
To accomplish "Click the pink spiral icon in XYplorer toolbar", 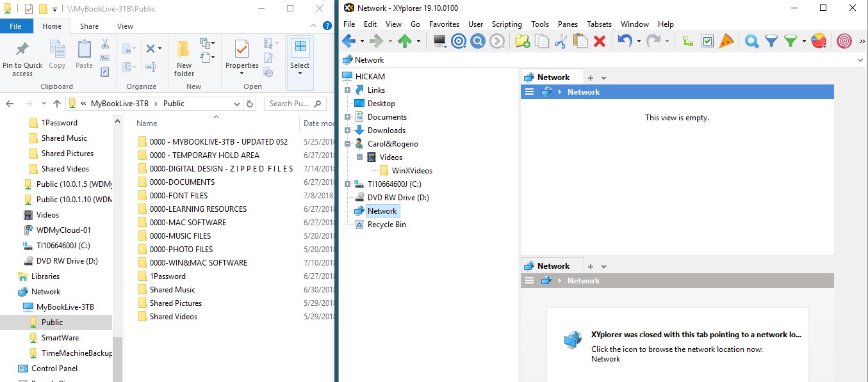I will (844, 41).
